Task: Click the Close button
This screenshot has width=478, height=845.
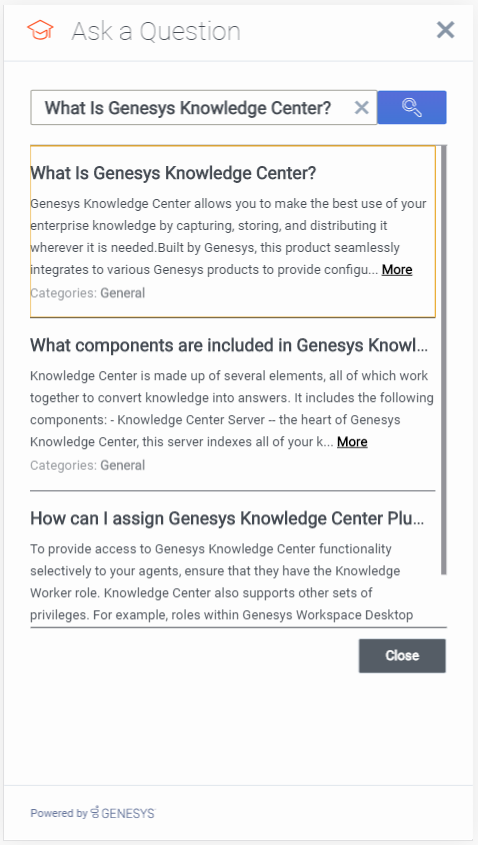Action: (402, 656)
